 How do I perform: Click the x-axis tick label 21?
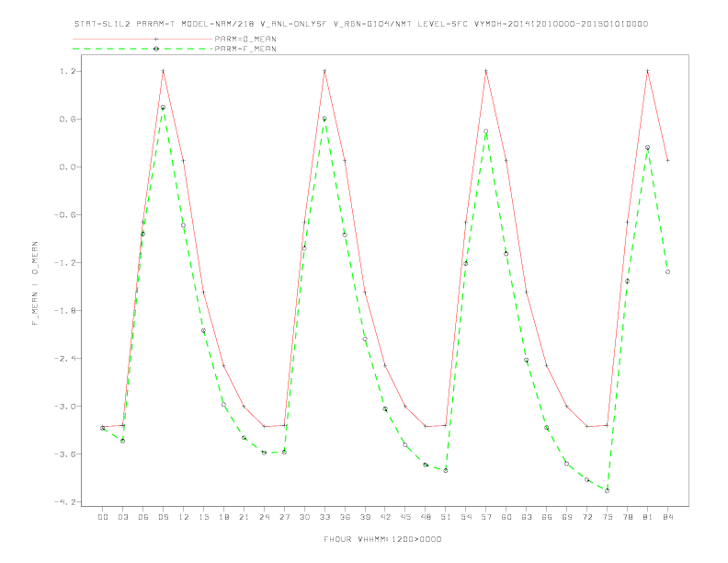[244, 517]
